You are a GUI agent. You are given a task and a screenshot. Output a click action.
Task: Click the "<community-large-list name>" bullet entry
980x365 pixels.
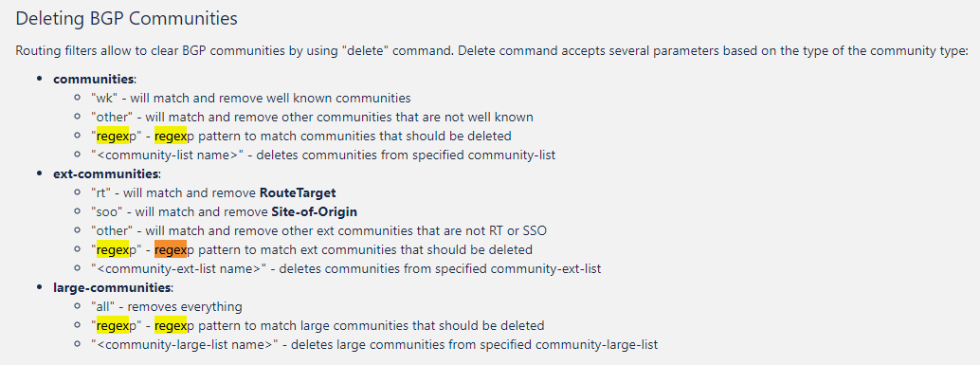pyautogui.click(x=374, y=344)
